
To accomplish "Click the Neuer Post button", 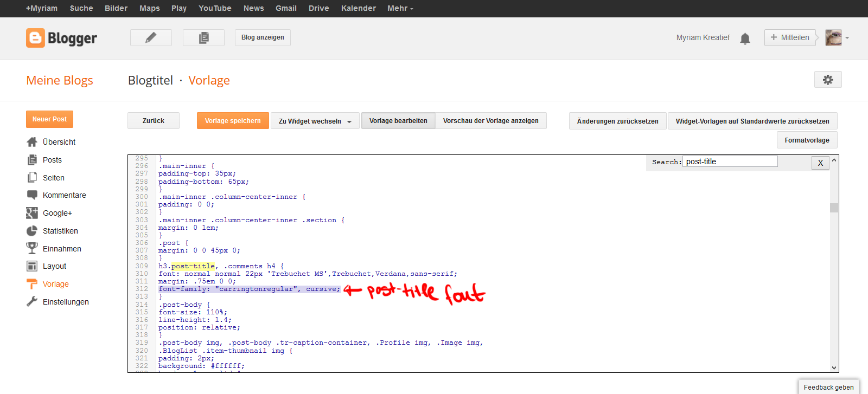I will (x=49, y=119).
